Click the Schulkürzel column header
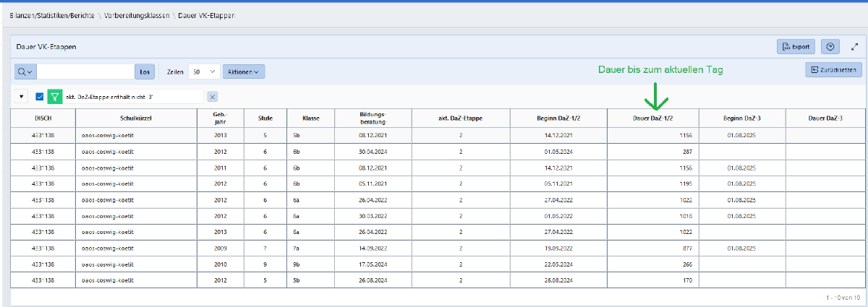 tap(135, 118)
